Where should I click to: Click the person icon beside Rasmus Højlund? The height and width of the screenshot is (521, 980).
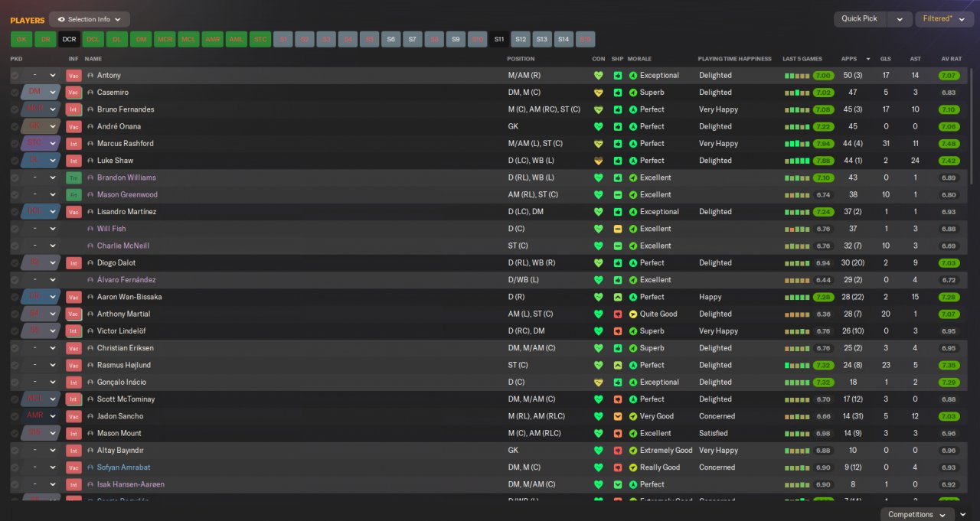pos(90,365)
